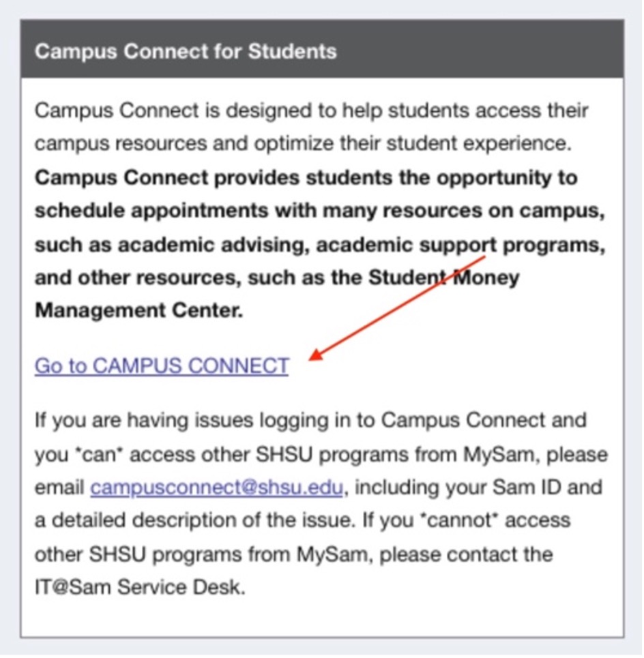
Task: Click the phrase 'academic advising' in bold text
Action: coord(208,244)
